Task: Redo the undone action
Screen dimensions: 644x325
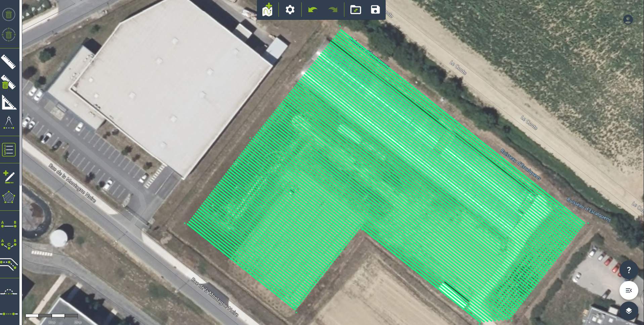Action: click(x=333, y=10)
